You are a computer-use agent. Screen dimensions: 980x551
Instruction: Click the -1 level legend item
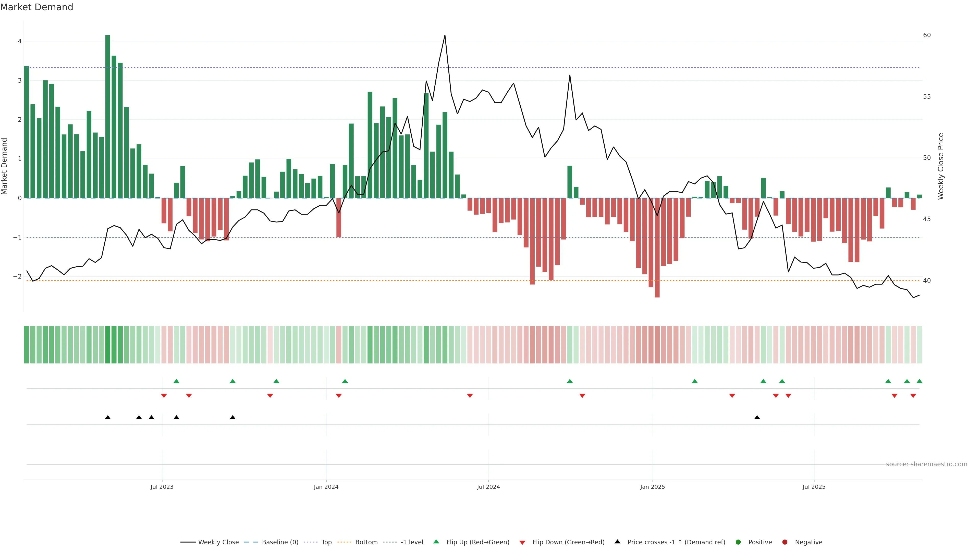[x=412, y=542]
